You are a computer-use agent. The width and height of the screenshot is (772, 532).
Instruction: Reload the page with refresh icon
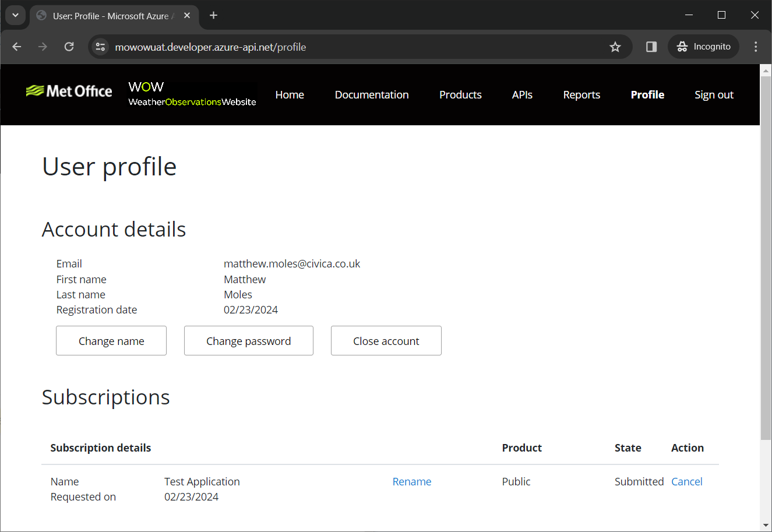[x=69, y=47]
